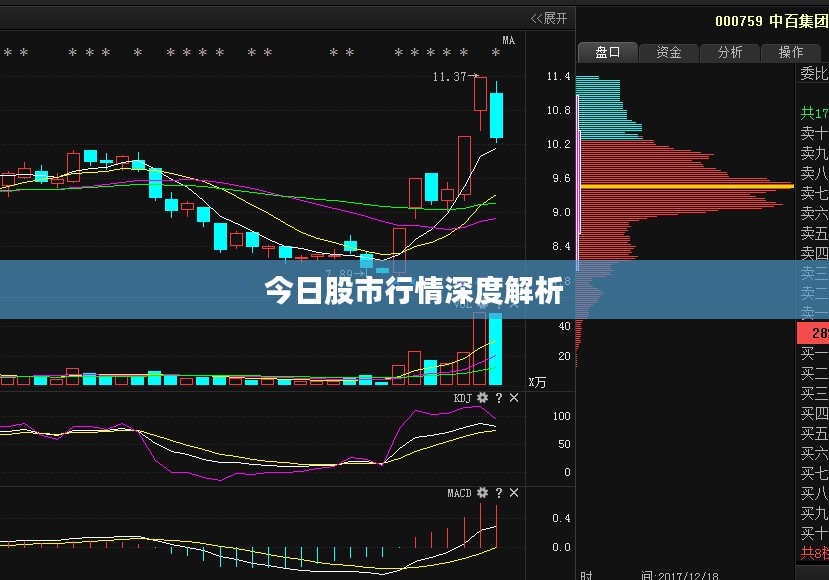Click the 9.6 price axis label
829x580 pixels.
561,178
